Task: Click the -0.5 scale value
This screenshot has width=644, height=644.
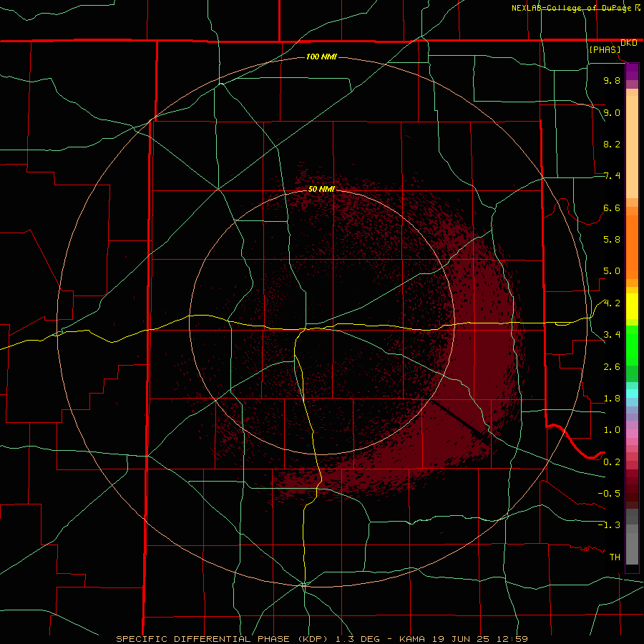Action: [609, 494]
